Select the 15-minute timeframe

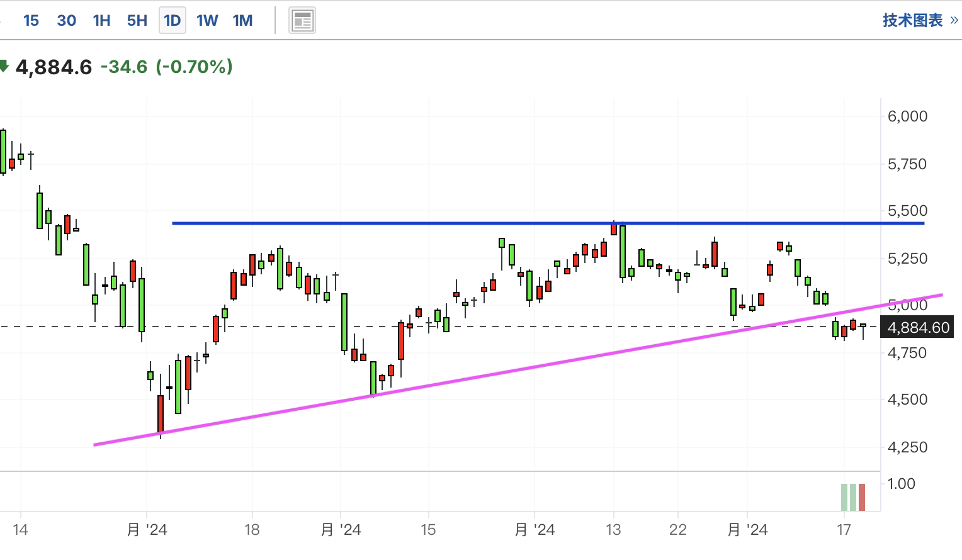click(x=31, y=21)
